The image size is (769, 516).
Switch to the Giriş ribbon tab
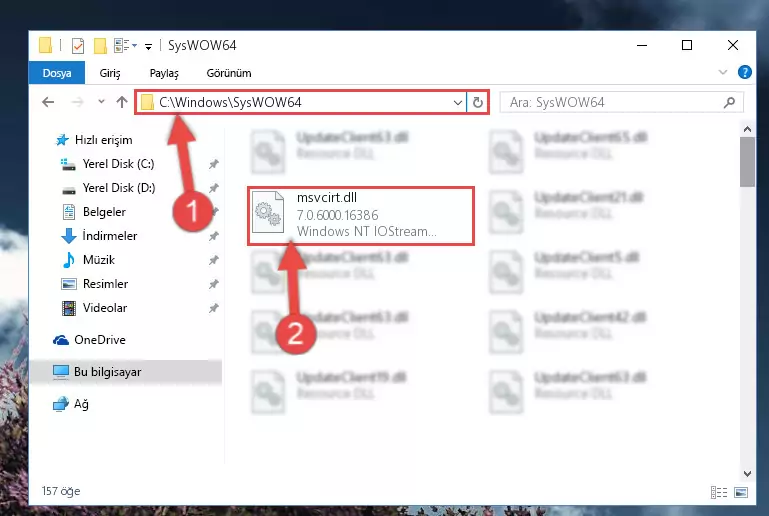coord(110,73)
